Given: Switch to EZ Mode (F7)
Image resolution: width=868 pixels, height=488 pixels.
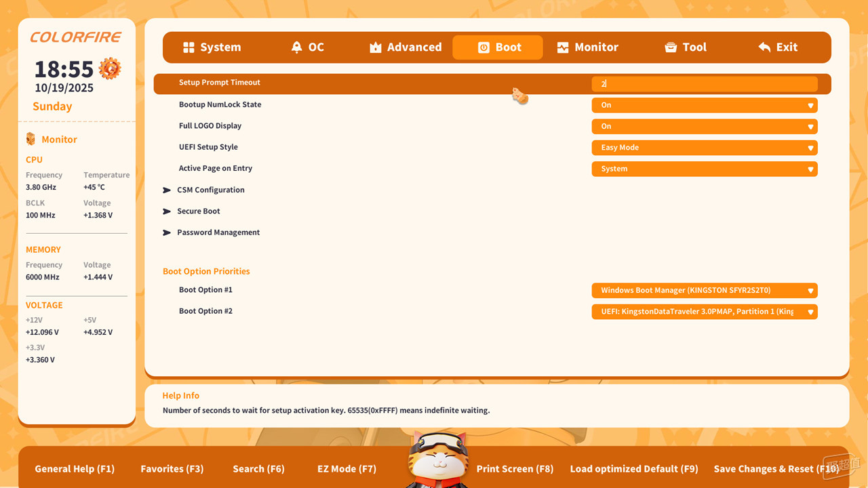Looking at the screenshot, I should click(x=347, y=469).
